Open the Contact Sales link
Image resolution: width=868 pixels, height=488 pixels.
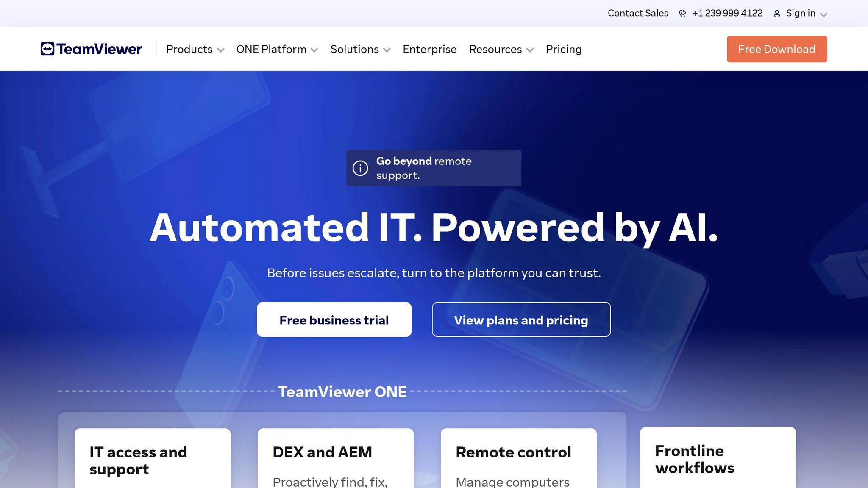638,13
